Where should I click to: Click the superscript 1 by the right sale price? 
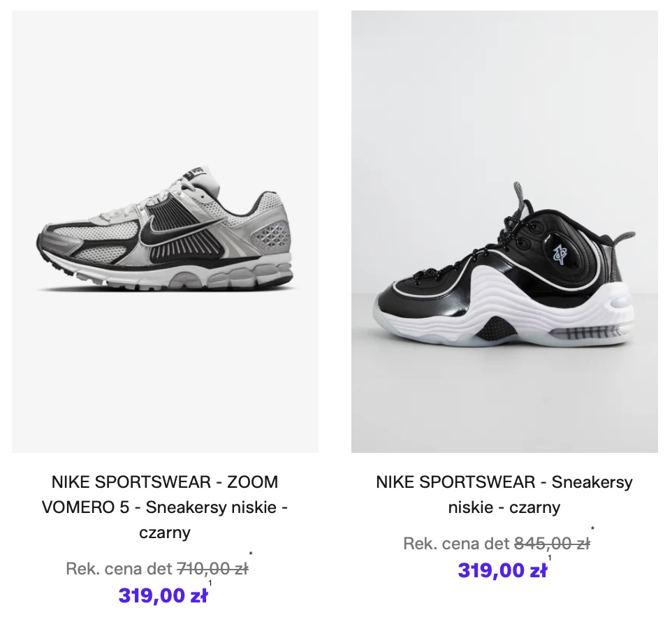[x=550, y=557]
